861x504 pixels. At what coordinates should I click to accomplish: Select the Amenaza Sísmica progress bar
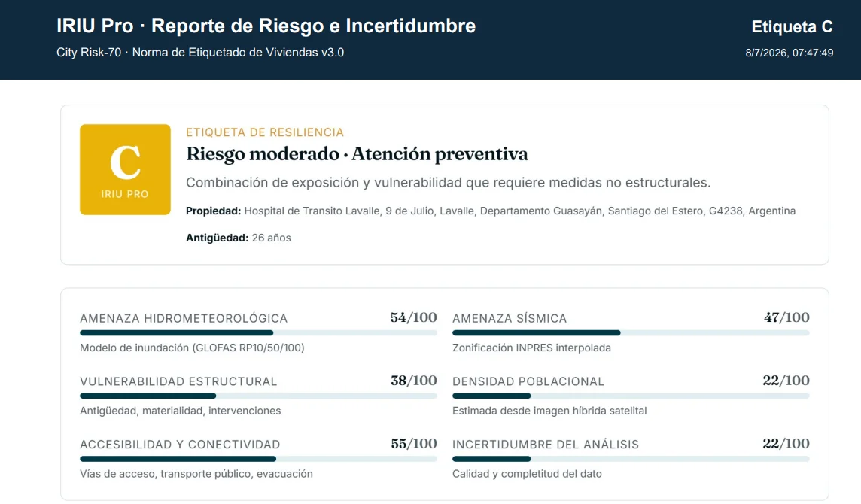tap(631, 332)
